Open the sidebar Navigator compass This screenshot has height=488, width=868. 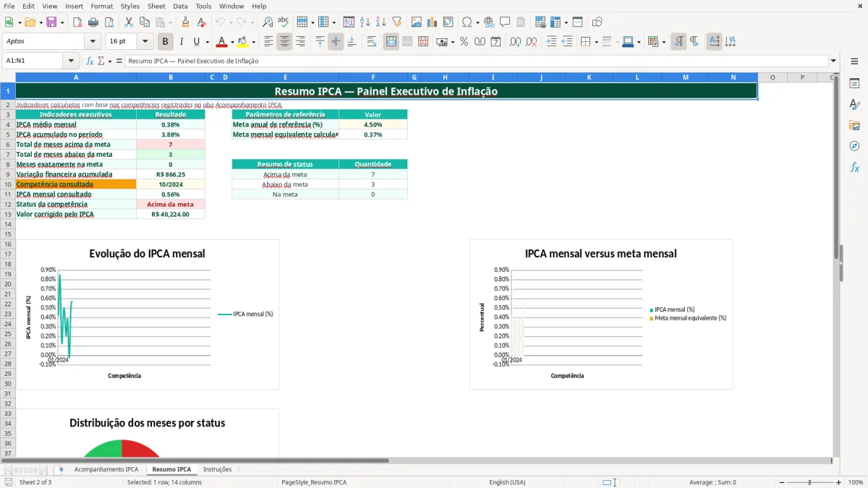[854, 146]
